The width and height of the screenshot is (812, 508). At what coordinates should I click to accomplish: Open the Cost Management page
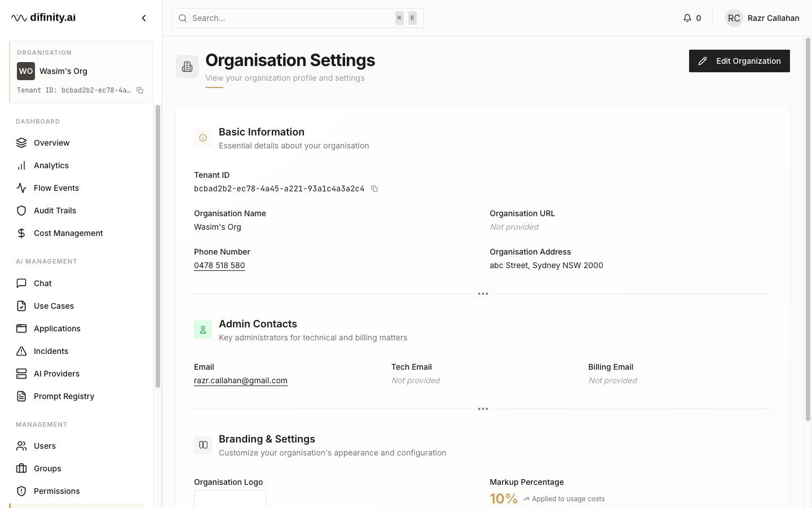(x=77, y=233)
